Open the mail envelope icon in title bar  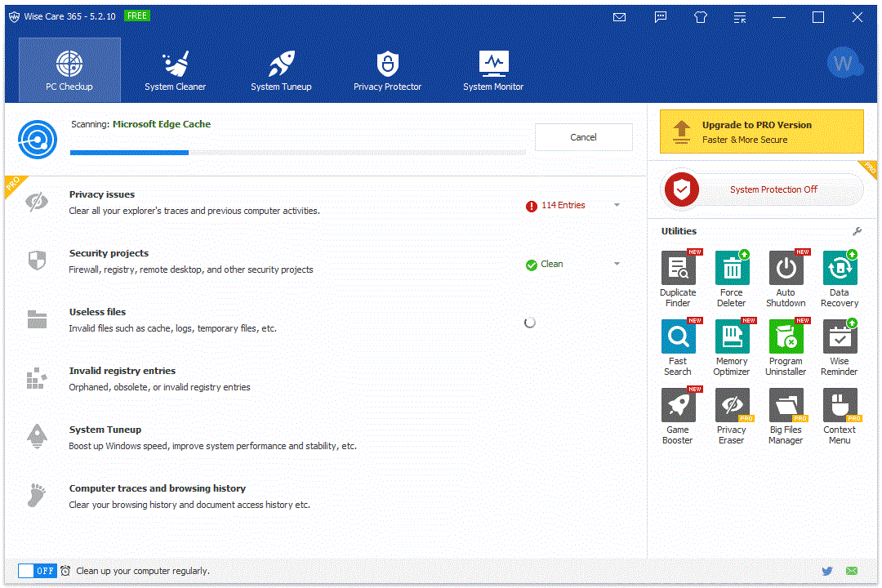(619, 17)
